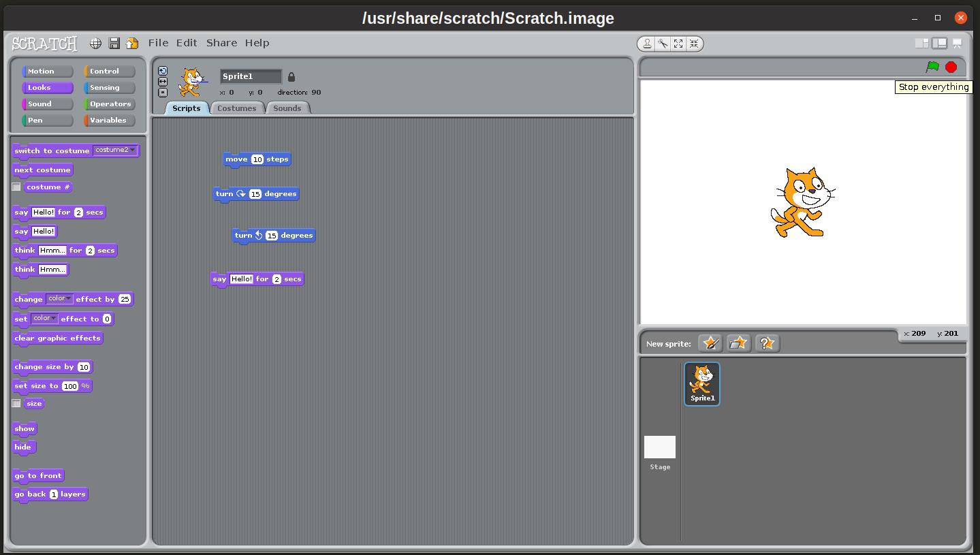Click the 100 value in set size block
980x555 pixels.
coord(70,386)
